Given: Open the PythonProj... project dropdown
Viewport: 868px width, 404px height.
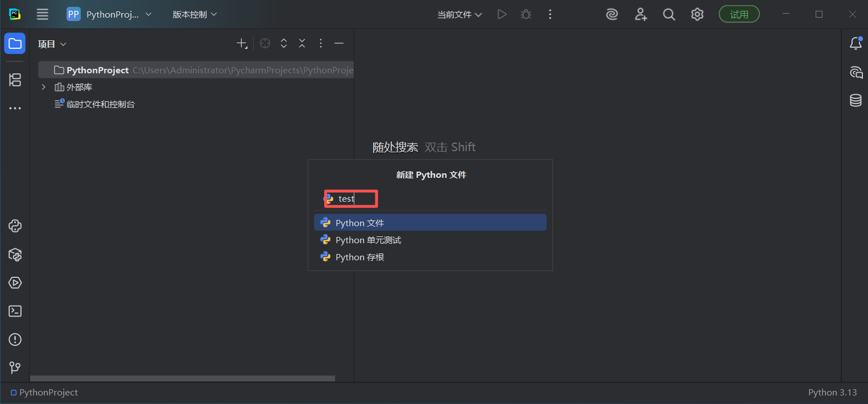Looking at the screenshot, I should [x=109, y=14].
